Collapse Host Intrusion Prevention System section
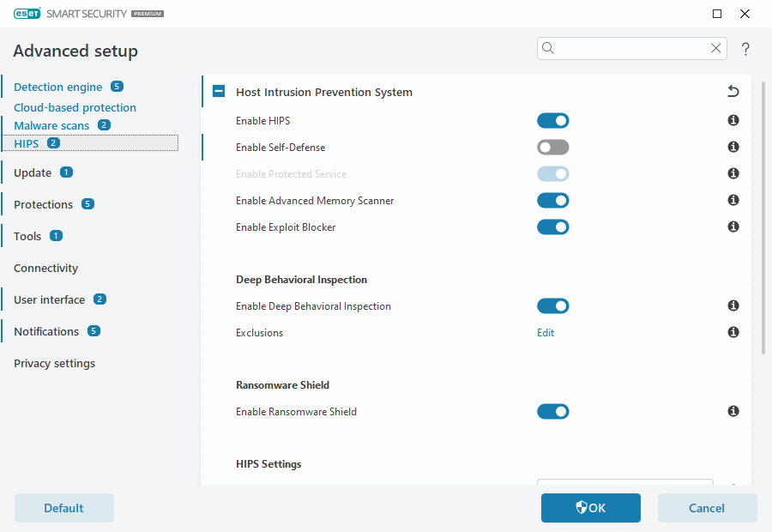The image size is (772, 532). [x=219, y=92]
